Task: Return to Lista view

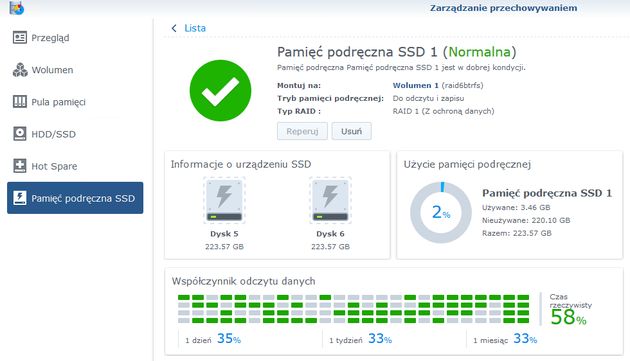Action: pos(195,28)
